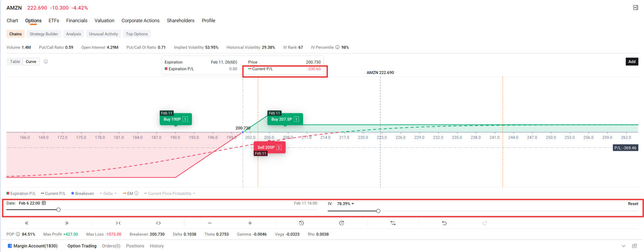Switch view to Curve
The height and width of the screenshot is (252, 644).
(31, 61)
